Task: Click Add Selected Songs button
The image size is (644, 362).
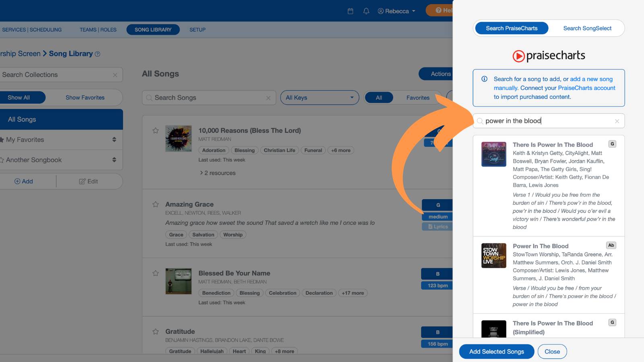Action: click(497, 352)
